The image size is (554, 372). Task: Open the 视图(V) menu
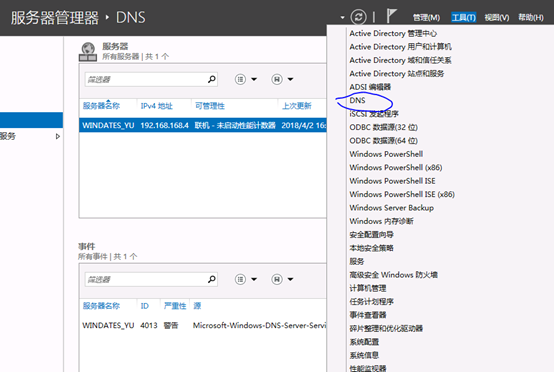(497, 17)
